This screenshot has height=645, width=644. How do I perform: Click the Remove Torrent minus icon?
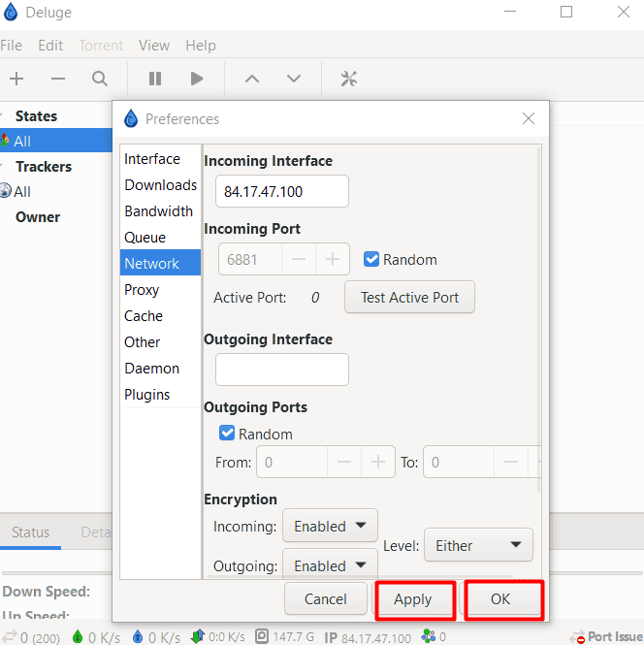point(58,79)
